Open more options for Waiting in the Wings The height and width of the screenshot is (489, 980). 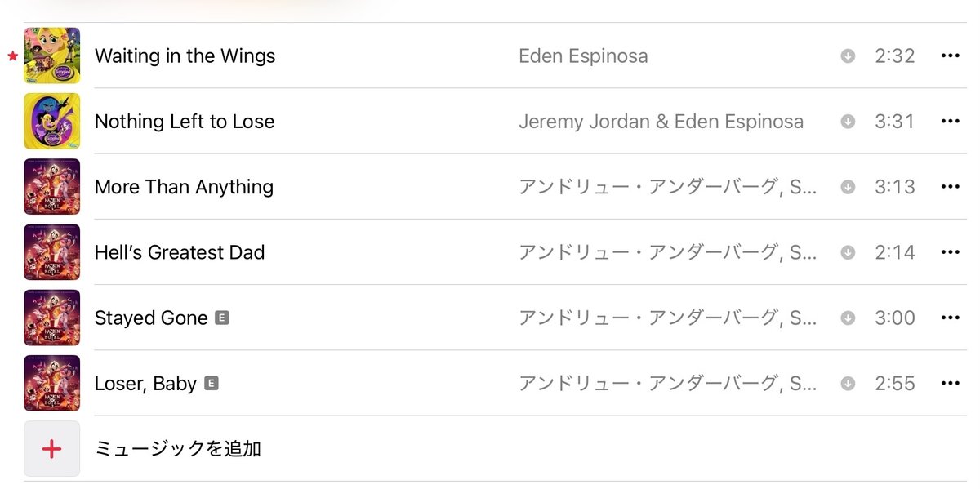(x=950, y=56)
